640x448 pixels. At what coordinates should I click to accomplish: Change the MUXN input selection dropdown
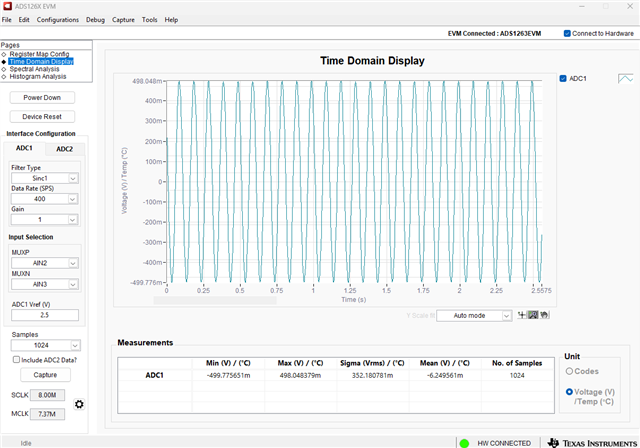click(44, 284)
